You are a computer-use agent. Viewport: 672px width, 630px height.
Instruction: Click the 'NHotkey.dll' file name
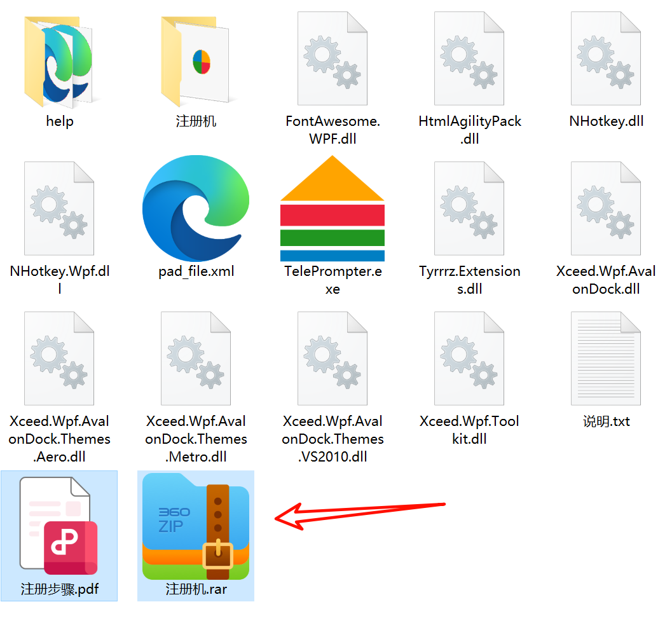pyautogui.click(x=607, y=121)
